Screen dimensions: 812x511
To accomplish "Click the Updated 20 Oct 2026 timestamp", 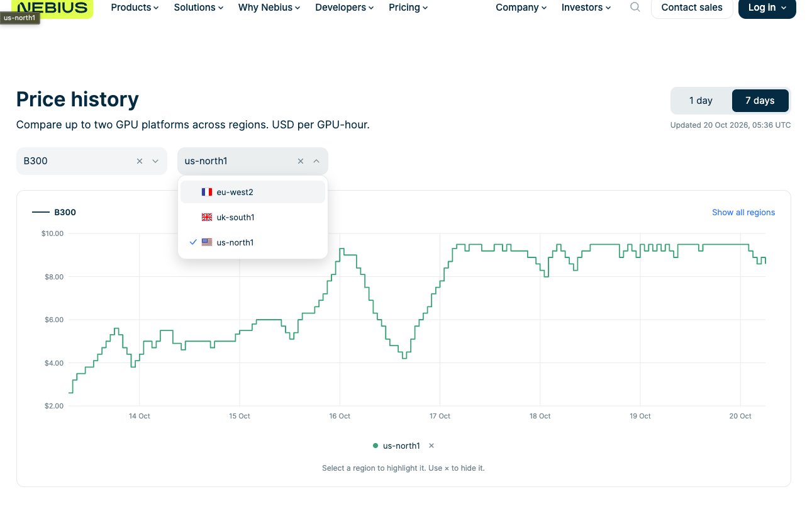I will 730,125.
